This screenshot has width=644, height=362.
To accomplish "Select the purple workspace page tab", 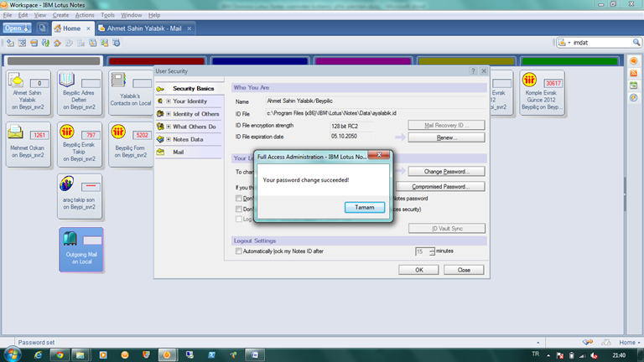I will pyautogui.click(x=363, y=61).
